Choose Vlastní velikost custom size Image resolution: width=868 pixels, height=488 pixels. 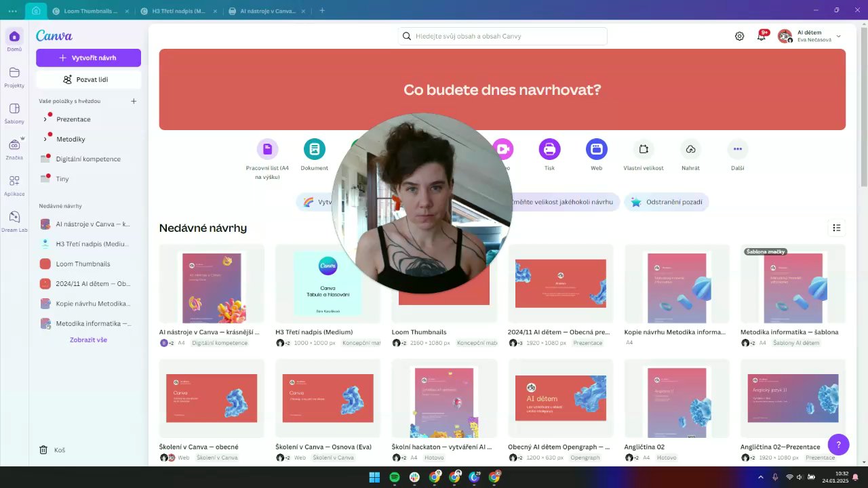coord(644,155)
